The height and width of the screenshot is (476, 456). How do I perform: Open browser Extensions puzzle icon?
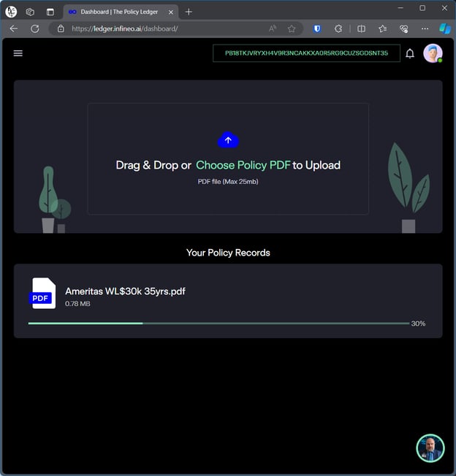point(338,29)
